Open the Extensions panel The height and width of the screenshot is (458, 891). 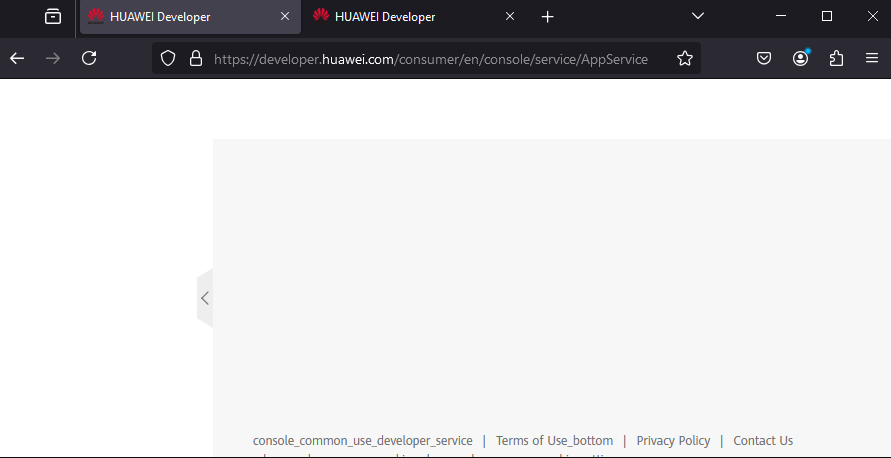coord(836,59)
